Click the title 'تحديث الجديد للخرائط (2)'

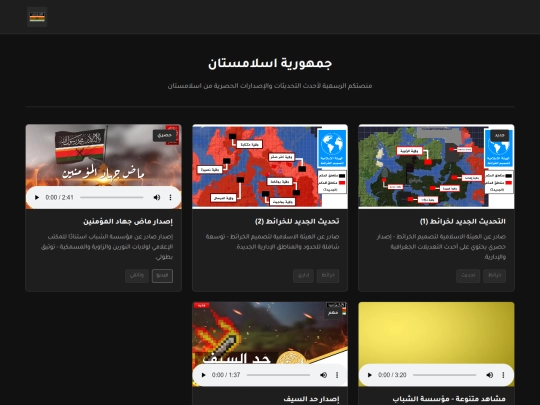click(x=297, y=221)
